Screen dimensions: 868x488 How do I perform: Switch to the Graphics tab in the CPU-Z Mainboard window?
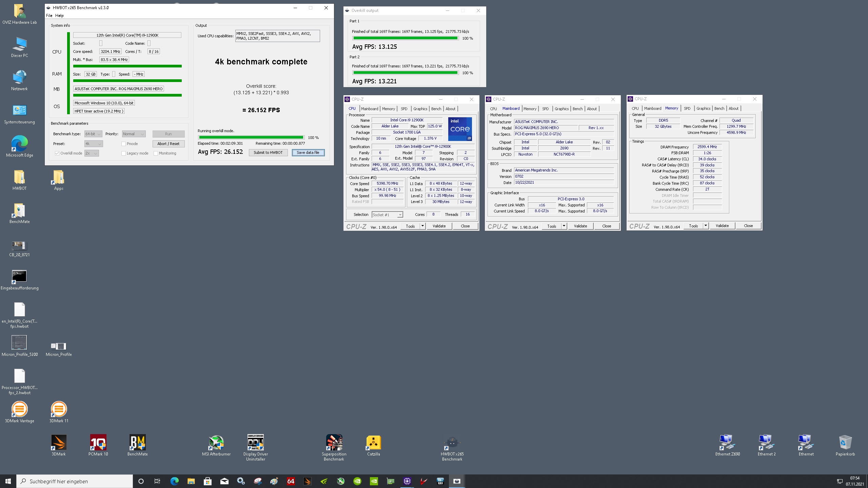click(561, 109)
